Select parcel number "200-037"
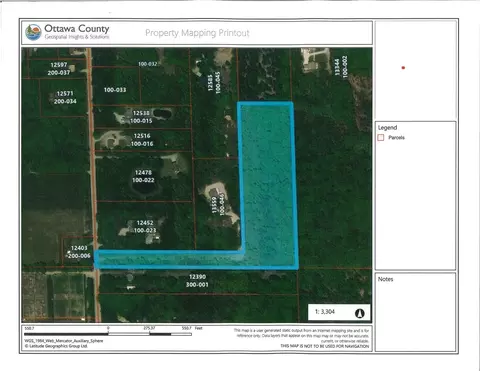This screenshot has height=371, width=480. 59,72
